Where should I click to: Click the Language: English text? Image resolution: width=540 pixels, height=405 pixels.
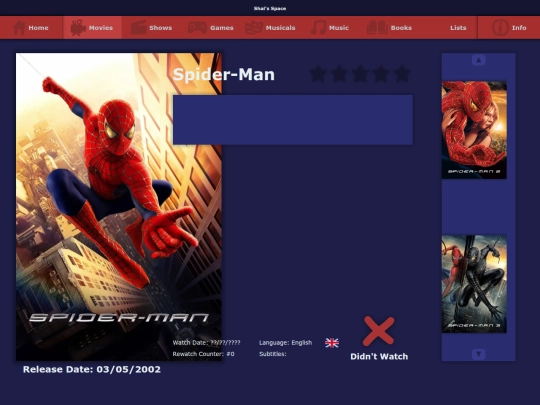pos(285,343)
